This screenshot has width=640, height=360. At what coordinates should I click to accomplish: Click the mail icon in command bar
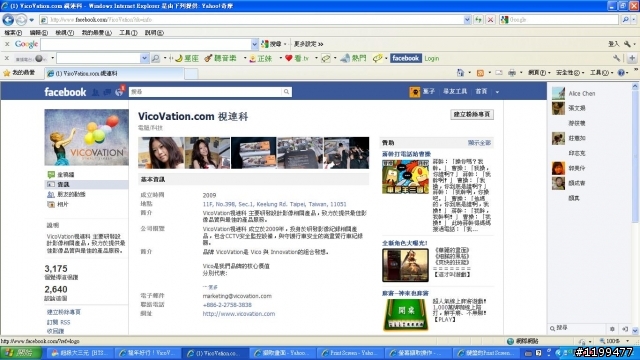tap(499, 73)
